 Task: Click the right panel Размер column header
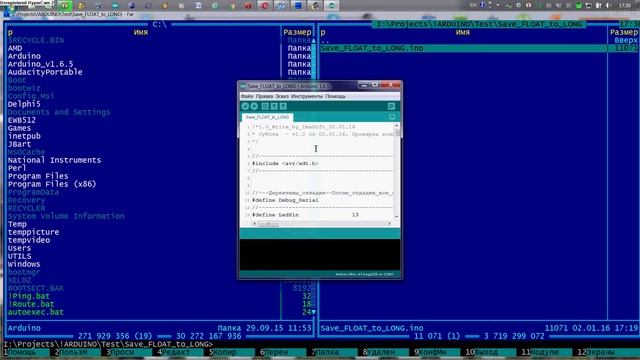coord(623,32)
